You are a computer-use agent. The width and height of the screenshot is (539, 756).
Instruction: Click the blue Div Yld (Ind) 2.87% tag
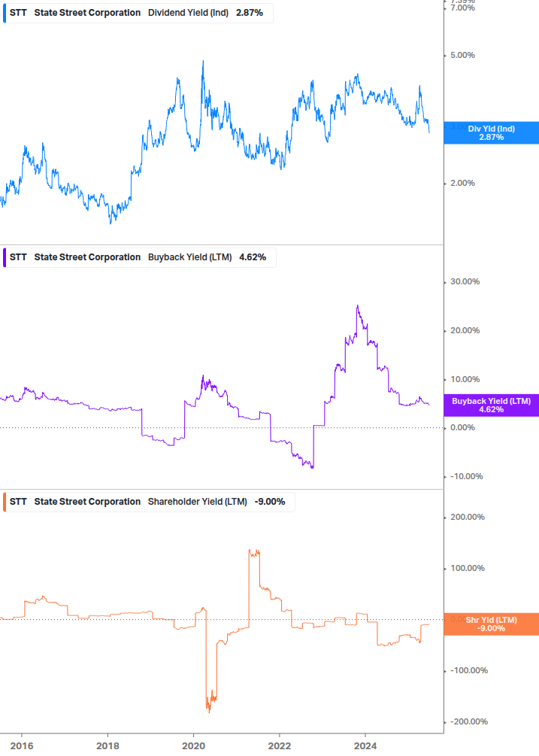(x=492, y=133)
